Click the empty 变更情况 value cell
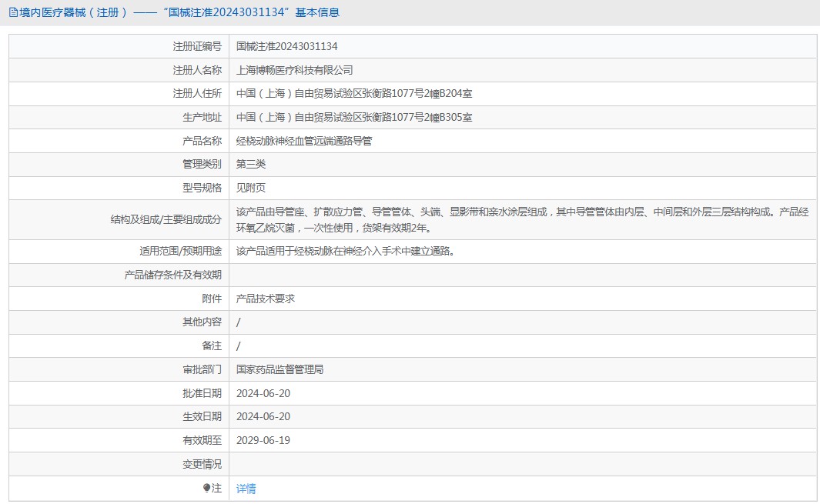 (522, 464)
